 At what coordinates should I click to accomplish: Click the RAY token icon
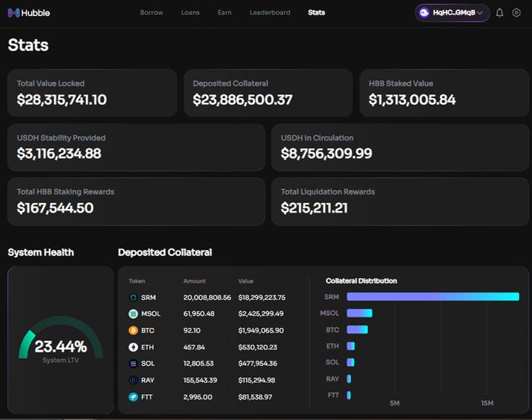point(133,380)
